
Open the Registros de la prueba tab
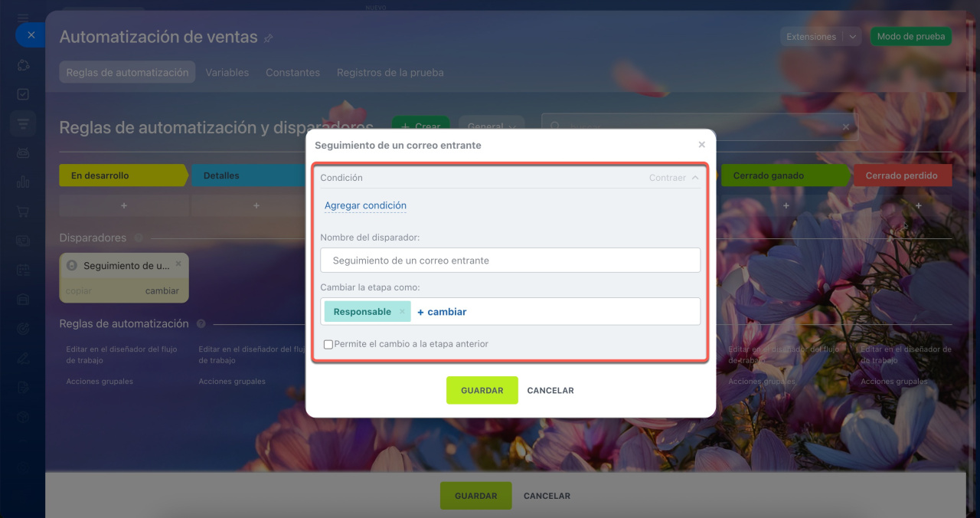click(x=390, y=72)
